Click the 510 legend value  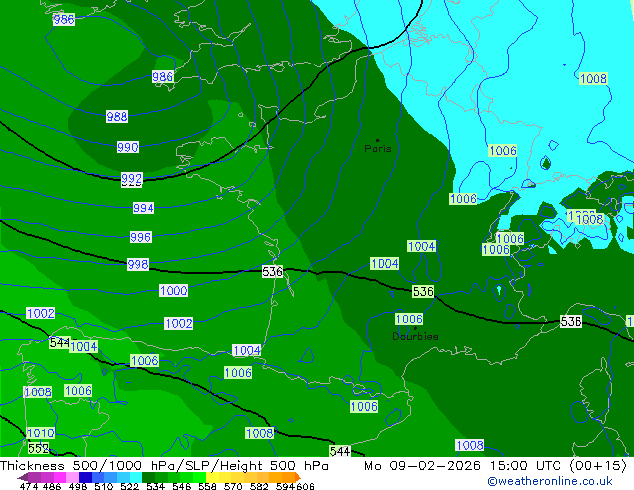click(x=104, y=486)
